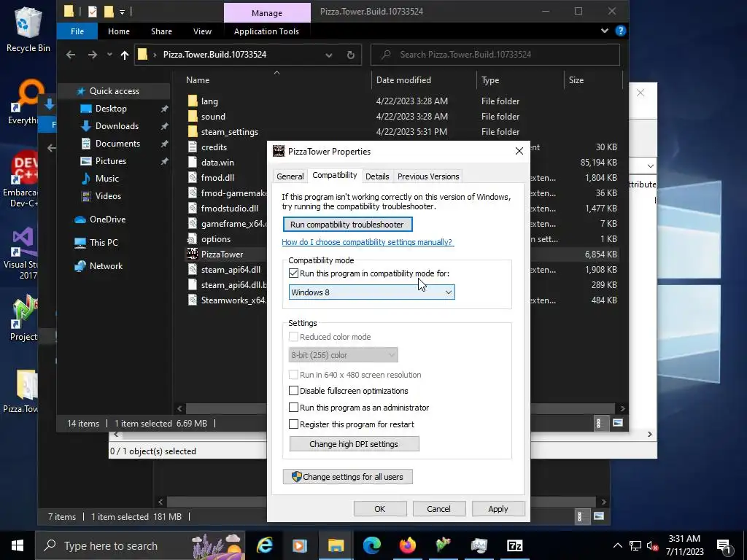747x560 pixels.
Task: Open Windows Start menu
Action: click(x=18, y=545)
